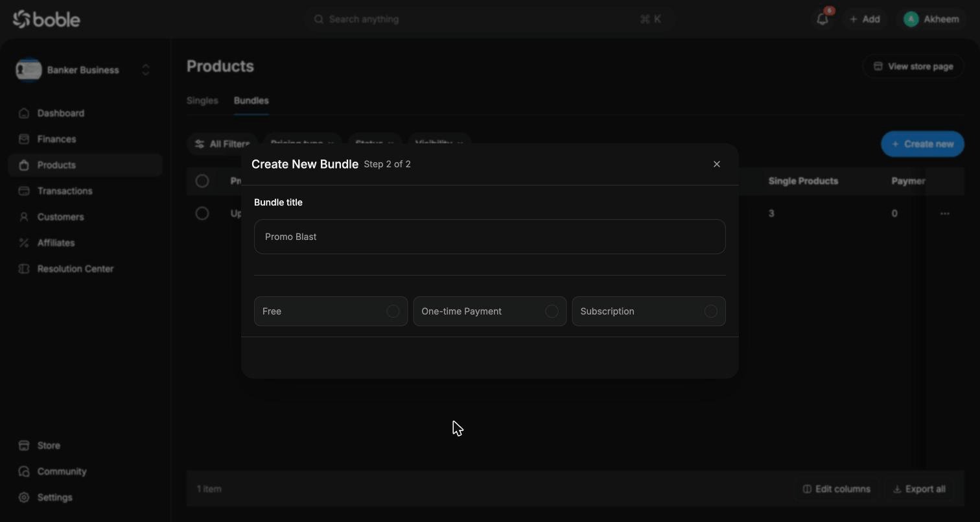Click the Step 2 of 2 label
The height and width of the screenshot is (522, 980).
click(388, 164)
